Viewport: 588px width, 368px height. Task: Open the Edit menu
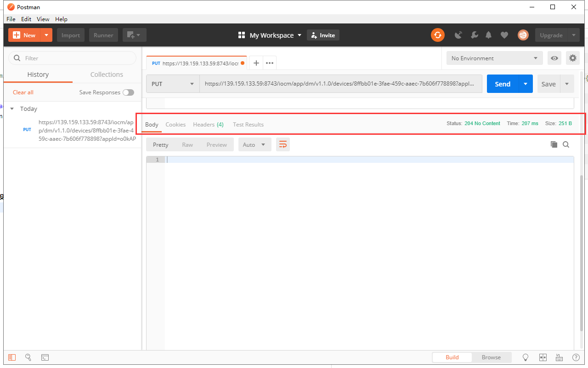(26, 19)
